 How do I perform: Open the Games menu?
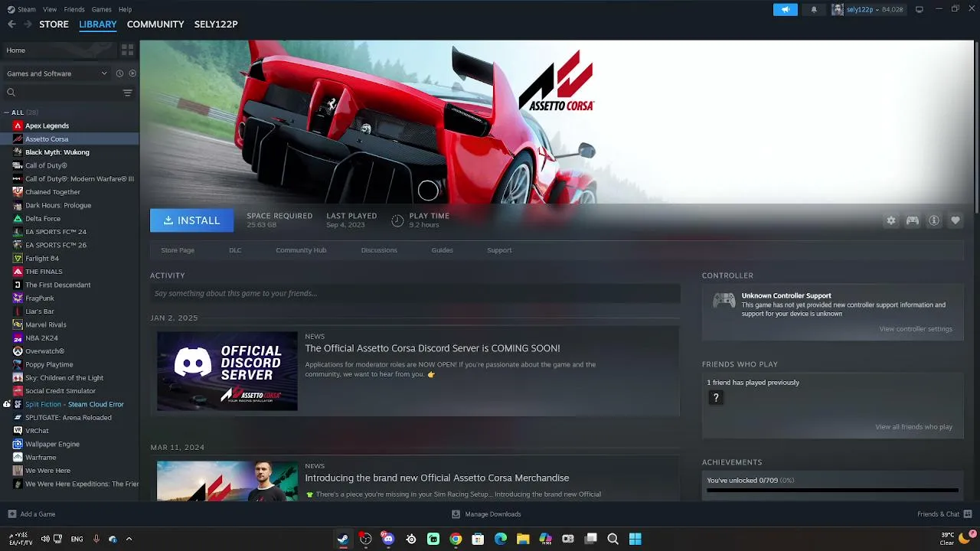(x=101, y=9)
